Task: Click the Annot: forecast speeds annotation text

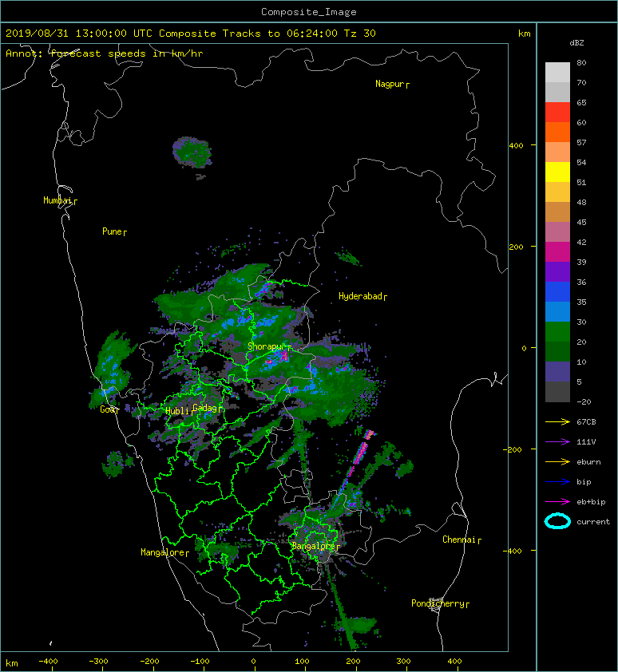Action: pyautogui.click(x=105, y=53)
